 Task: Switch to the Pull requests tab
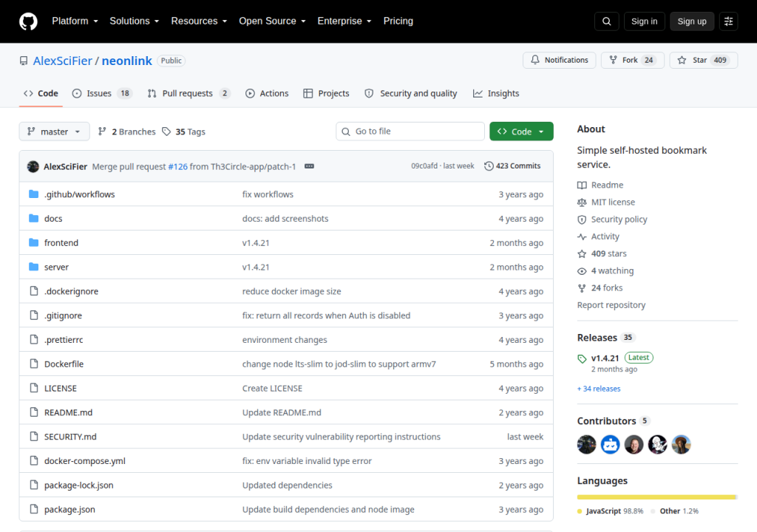189,93
